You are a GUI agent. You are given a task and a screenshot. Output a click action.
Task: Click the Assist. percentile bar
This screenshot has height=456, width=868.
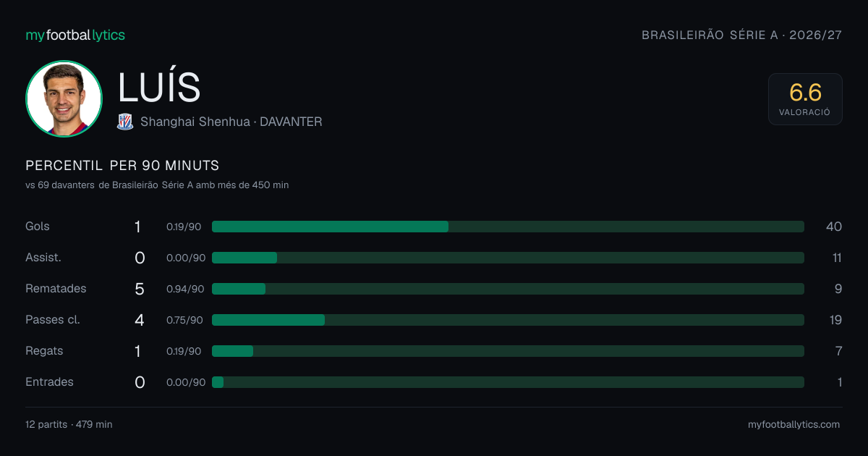pyautogui.click(x=508, y=258)
